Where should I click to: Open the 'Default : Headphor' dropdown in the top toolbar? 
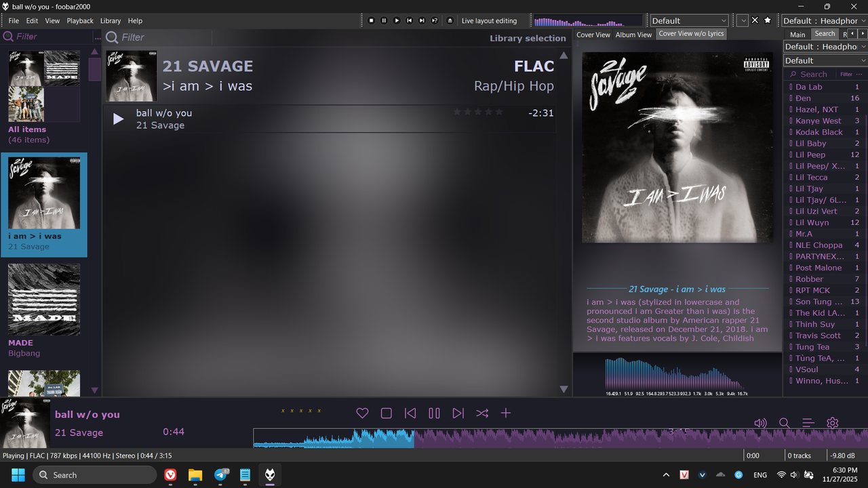point(824,20)
